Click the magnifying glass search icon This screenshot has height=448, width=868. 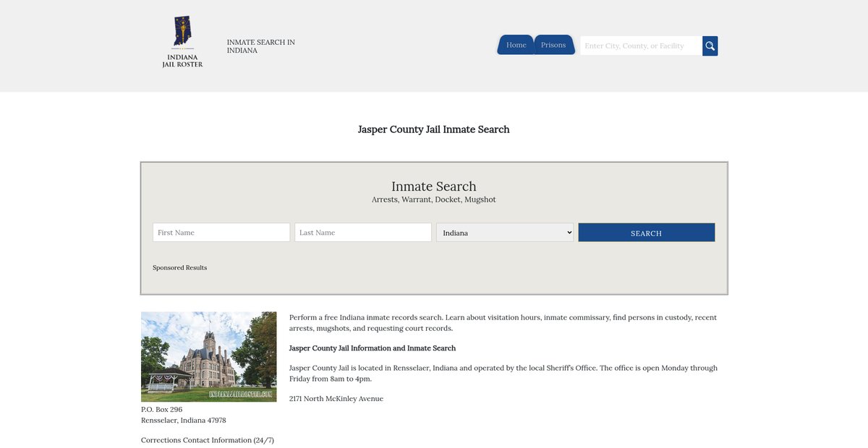(710, 46)
